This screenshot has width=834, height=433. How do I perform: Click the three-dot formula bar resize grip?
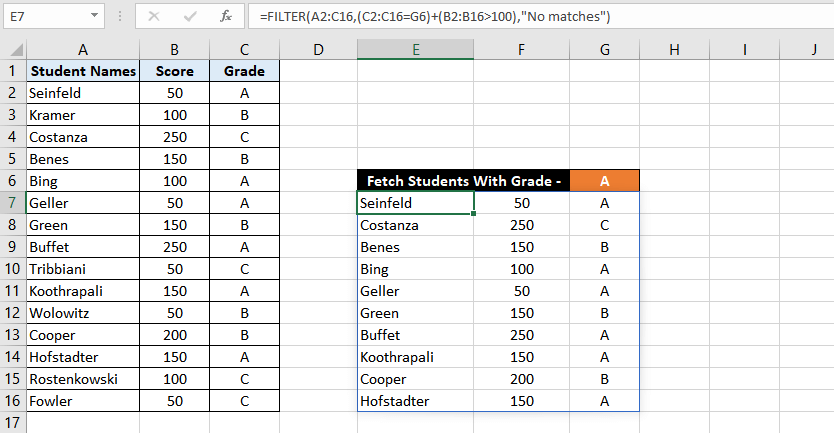(120, 16)
